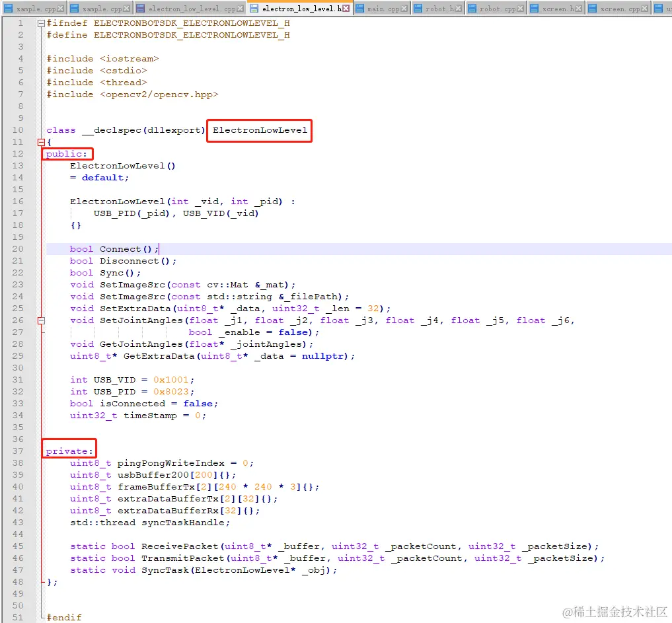
Task: Click 'int USB_PID = 0x8023;' line
Action: tap(132, 392)
